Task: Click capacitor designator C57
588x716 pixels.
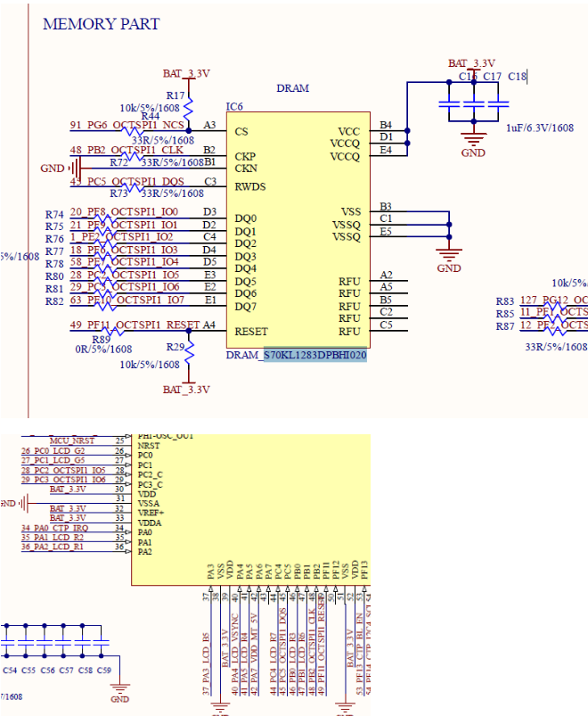Action: (x=66, y=671)
